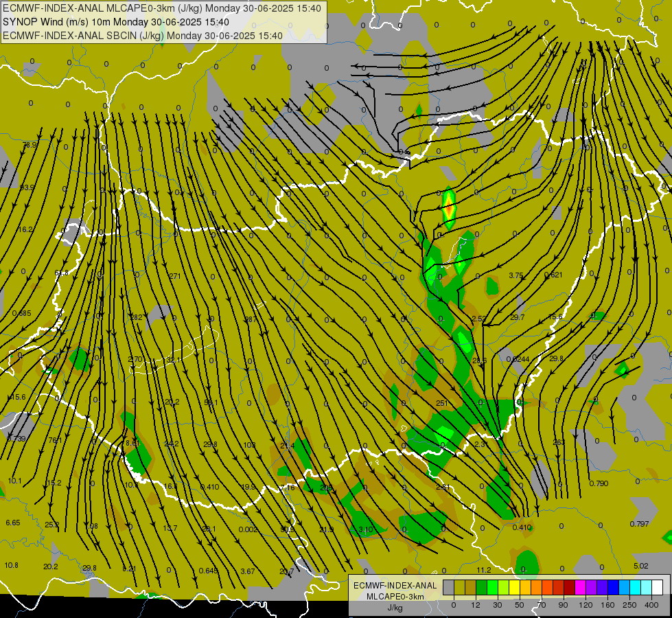The image size is (672, 618).
Task: Click the map value 287
Action: (251, 319)
